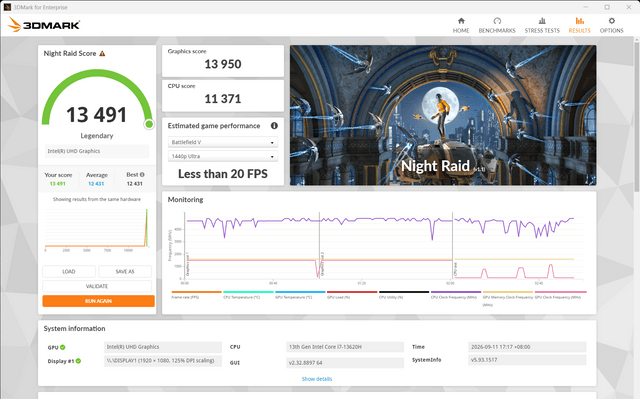Click the Intel(R) UHD Graphics label under score
The image size is (640, 399).
point(97,151)
